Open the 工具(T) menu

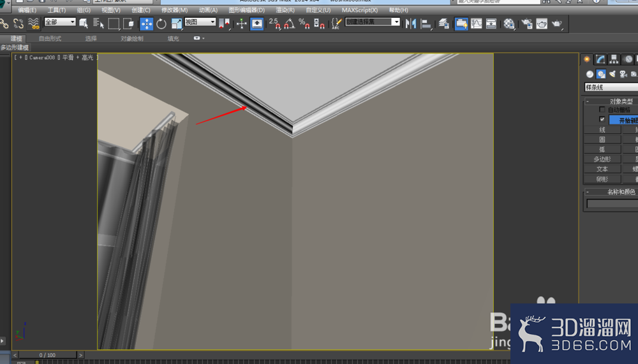pyautogui.click(x=57, y=10)
